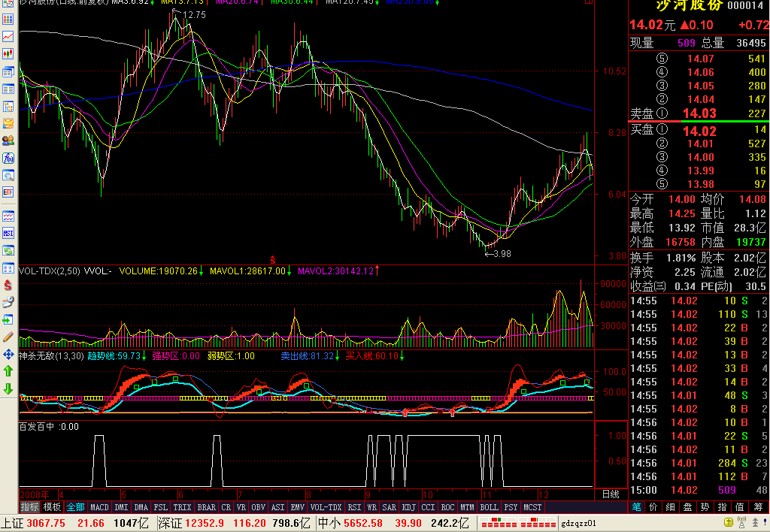Click the 12.75 high price label
This screenshot has height=532, width=770.
[x=195, y=15]
